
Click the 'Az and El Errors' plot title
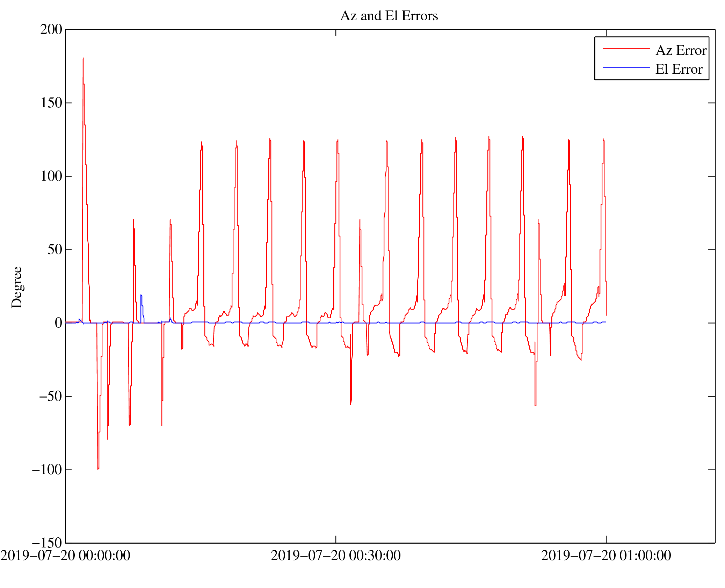point(389,16)
